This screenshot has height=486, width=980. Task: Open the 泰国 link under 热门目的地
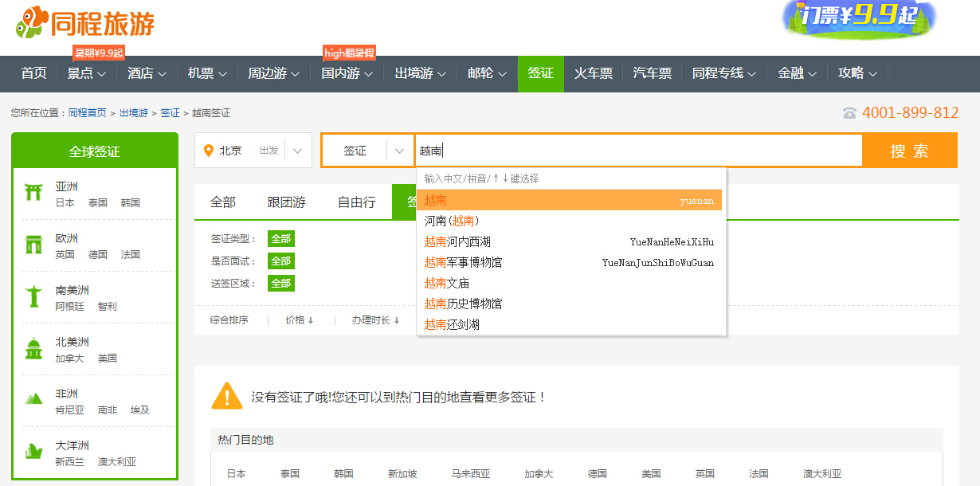290,472
